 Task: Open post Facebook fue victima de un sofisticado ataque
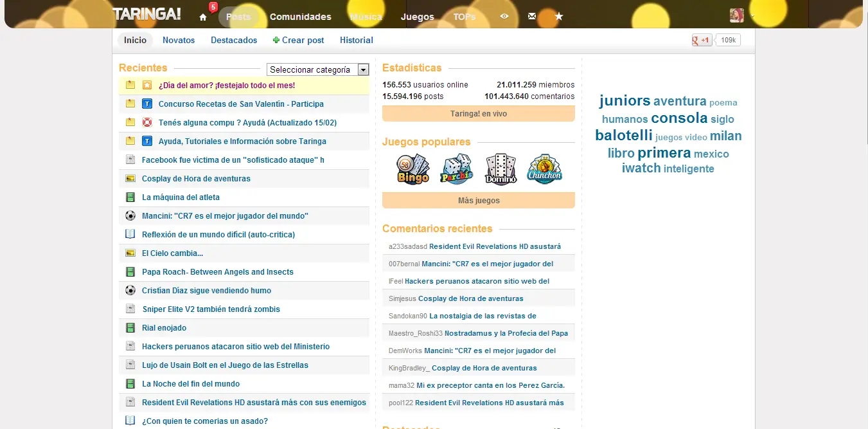click(x=233, y=160)
